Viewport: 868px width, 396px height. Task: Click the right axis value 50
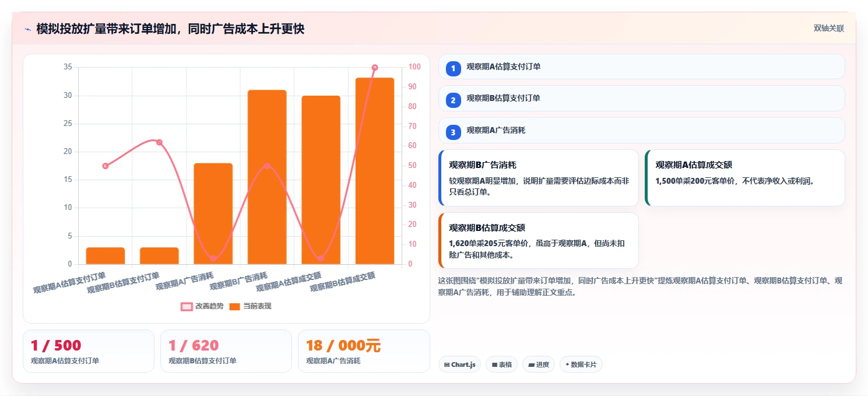pos(412,166)
